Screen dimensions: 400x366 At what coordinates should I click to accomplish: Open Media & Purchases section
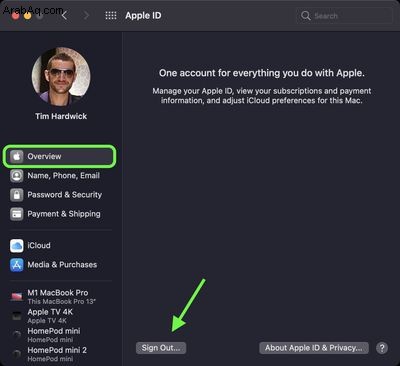pos(60,265)
